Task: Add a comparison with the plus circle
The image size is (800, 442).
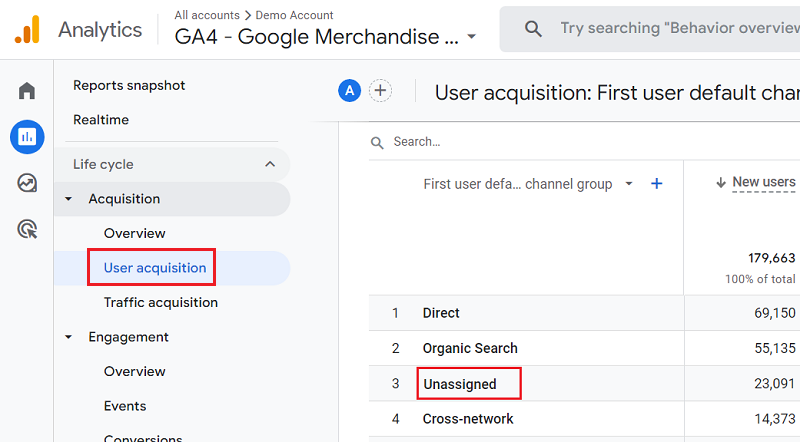Action: 380,91
